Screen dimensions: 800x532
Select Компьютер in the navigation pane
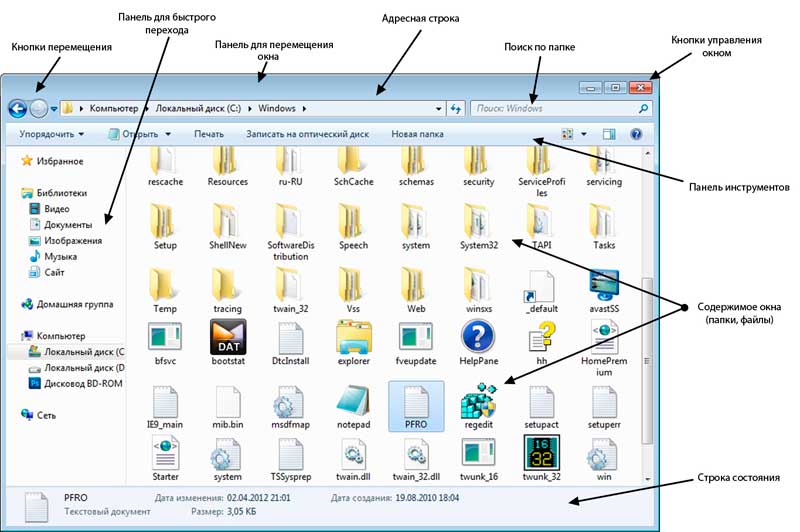(53, 336)
